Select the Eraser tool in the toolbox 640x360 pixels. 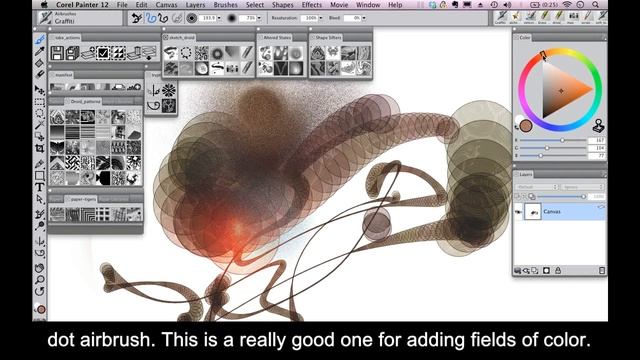pyautogui.click(x=40, y=74)
